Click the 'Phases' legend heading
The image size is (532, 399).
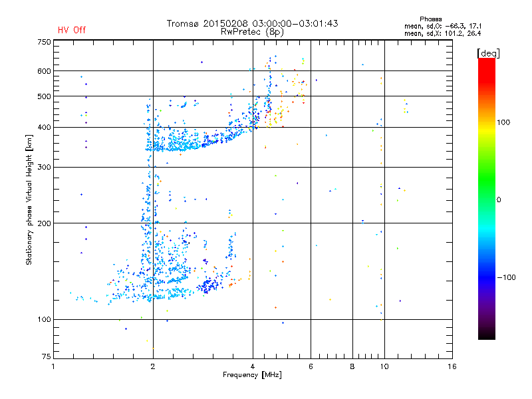click(x=430, y=19)
